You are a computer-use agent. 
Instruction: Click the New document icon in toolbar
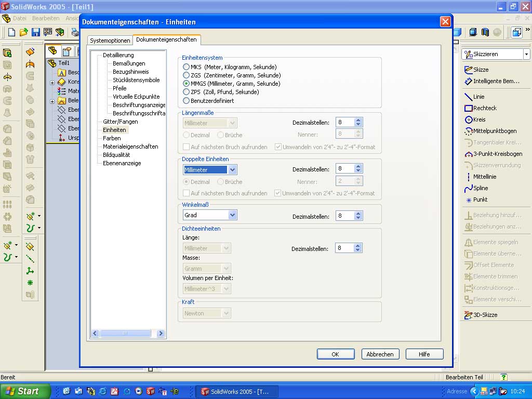11,32
